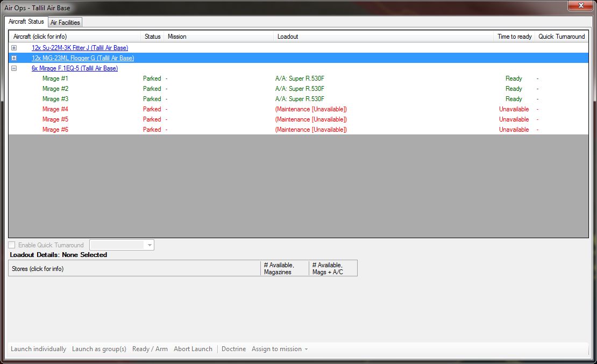Click Mirage #4 Maintenance [Unavailable] loadout
Viewport: 597px width, 364px height.
point(311,110)
